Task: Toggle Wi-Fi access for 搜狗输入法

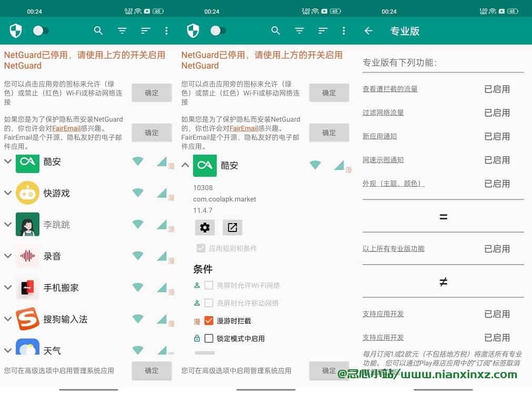Action: (138, 319)
